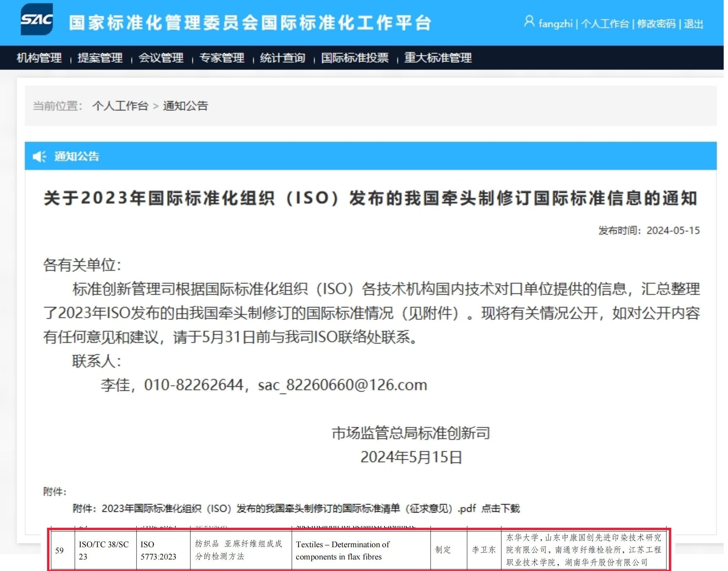Click the user profile icon beside fangzhi

click(529, 22)
